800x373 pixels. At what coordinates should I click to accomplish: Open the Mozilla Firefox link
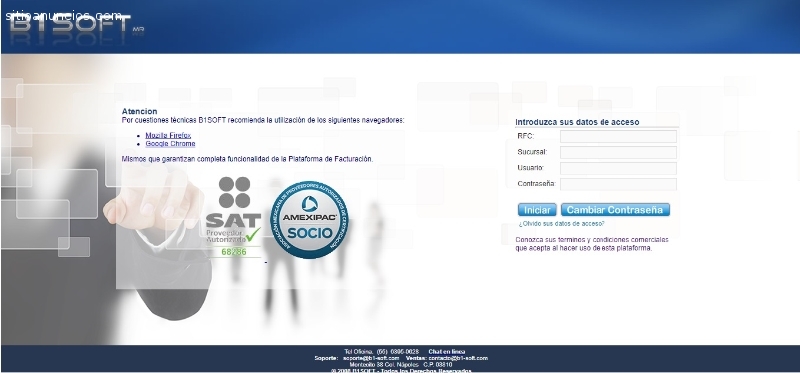[168, 136]
